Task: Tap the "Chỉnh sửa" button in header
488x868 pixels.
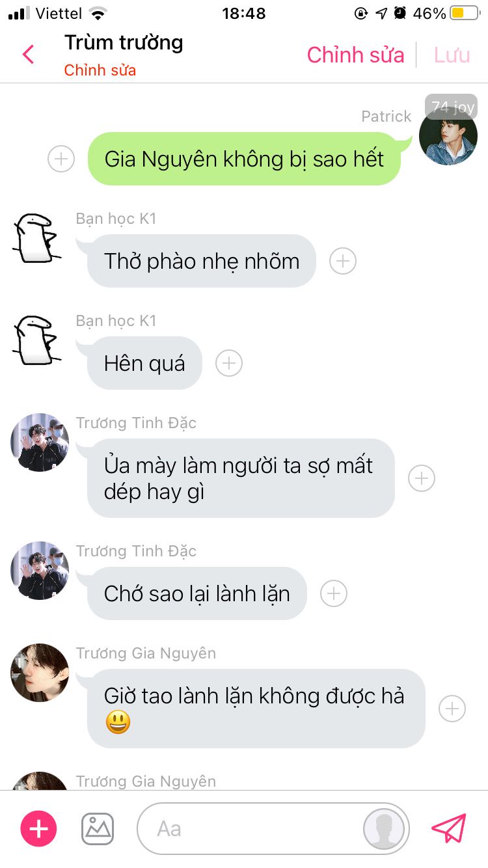Action: coord(356,55)
